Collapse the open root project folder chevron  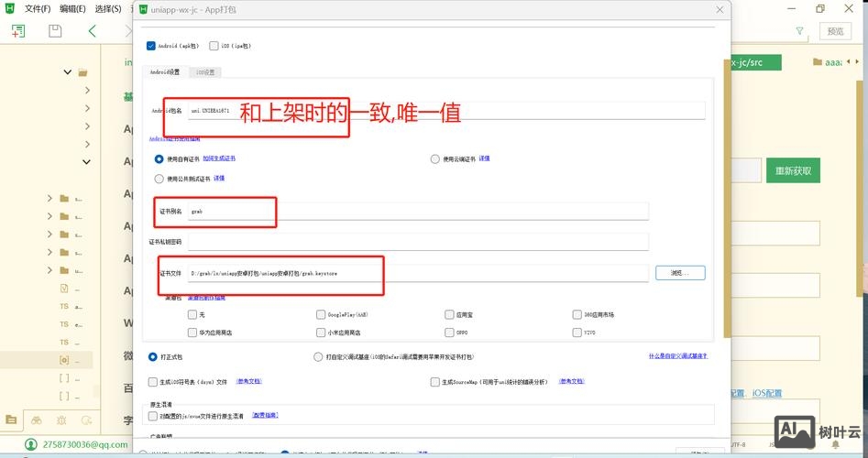point(68,71)
